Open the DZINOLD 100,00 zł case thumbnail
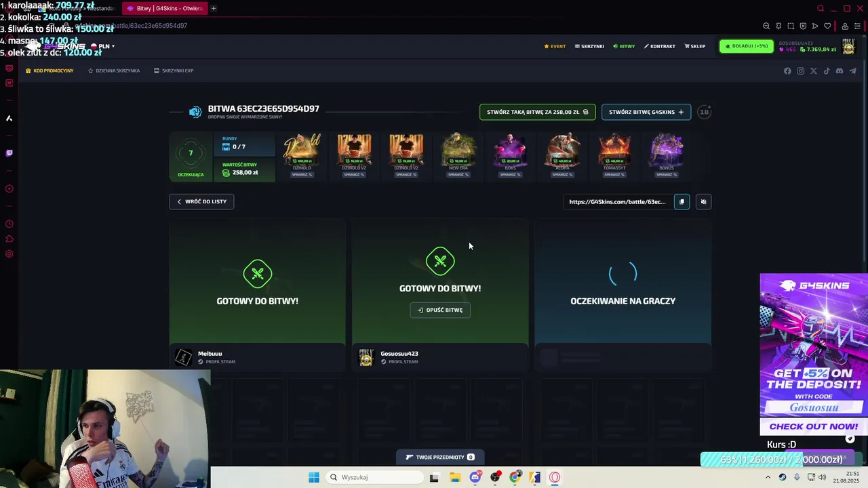 pos(302,150)
